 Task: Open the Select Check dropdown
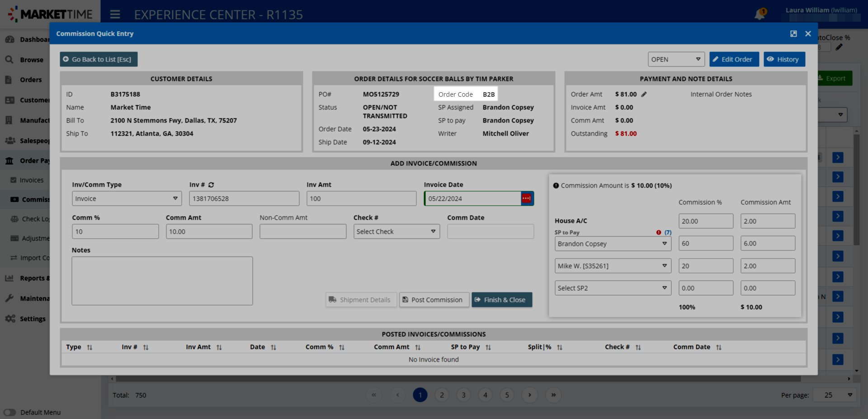[396, 231]
